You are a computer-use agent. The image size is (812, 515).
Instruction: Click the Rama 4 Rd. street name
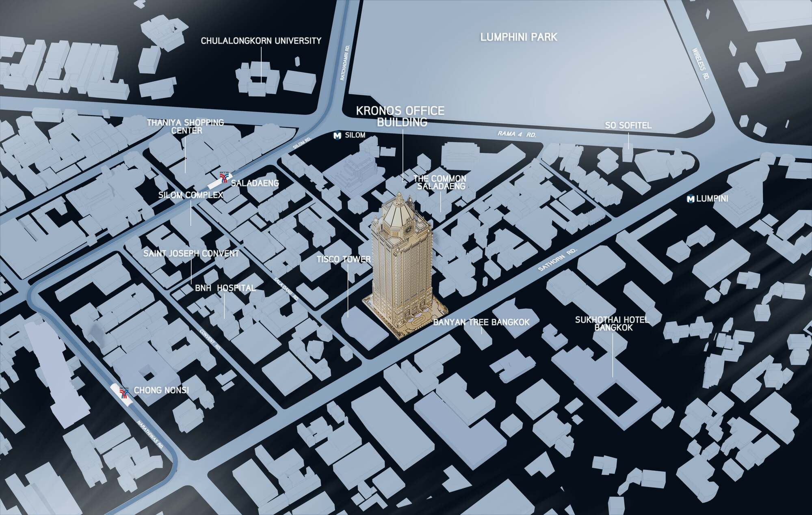click(x=517, y=134)
